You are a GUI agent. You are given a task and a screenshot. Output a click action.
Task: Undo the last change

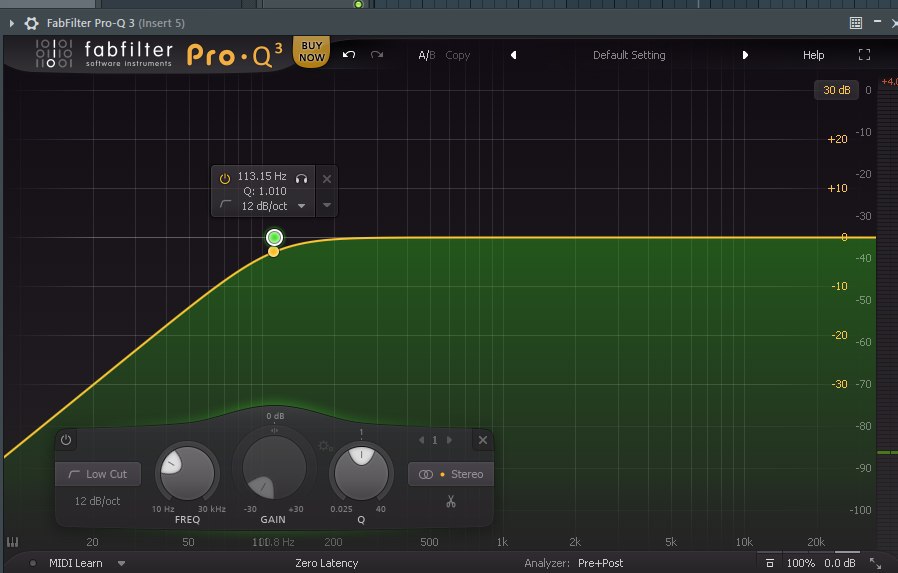tap(349, 54)
